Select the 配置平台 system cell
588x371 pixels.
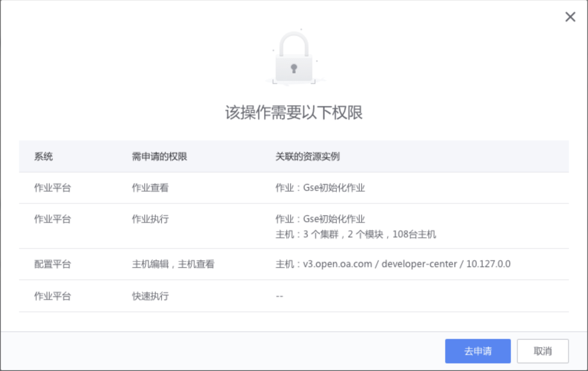tap(52, 264)
